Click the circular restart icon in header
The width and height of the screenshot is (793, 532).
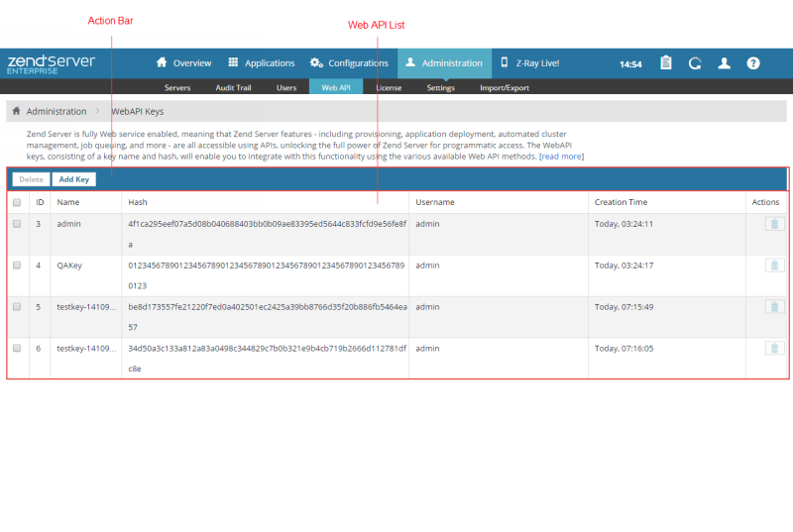tap(695, 62)
